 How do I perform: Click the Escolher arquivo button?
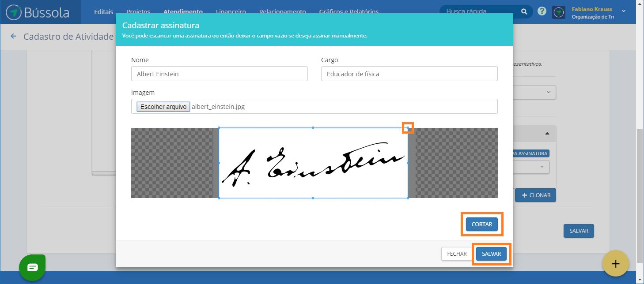pyautogui.click(x=163, y=107)
